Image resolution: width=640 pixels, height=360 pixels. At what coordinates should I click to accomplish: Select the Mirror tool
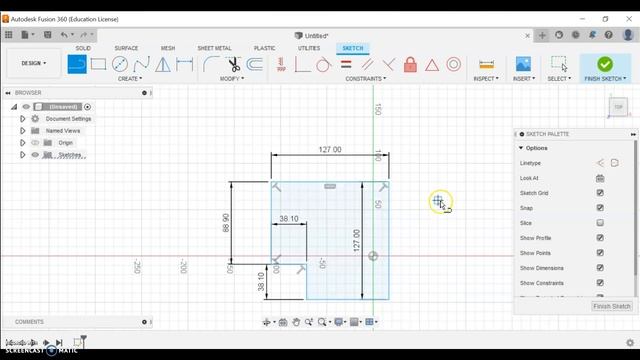163,64
